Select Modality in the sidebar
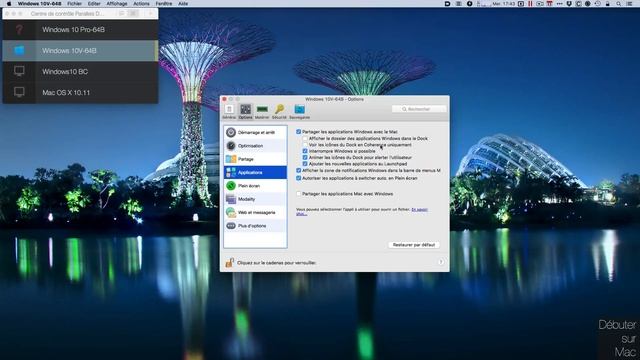The image size is (640, 360). 256,199
